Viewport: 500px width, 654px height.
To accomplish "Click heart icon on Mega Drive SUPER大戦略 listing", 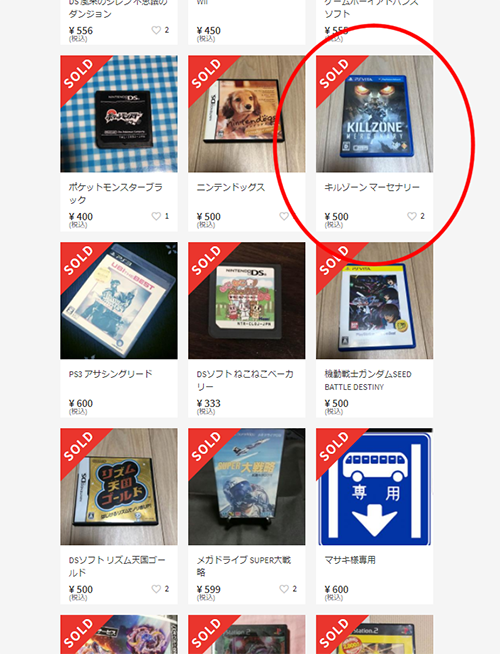I will pos(284,589).
